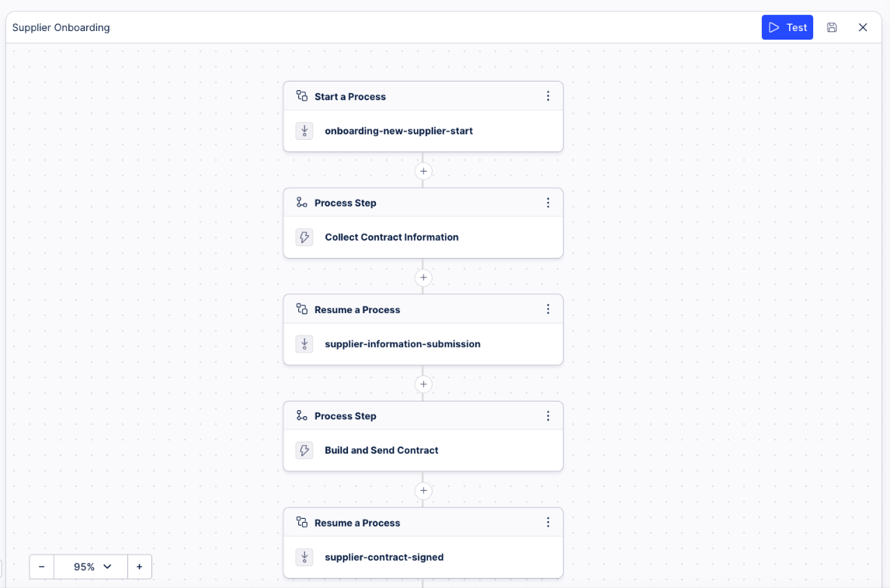The image size is (890, 588).
Task: Open the Start a Process three-dot menu
Action: tap(548, 96)
